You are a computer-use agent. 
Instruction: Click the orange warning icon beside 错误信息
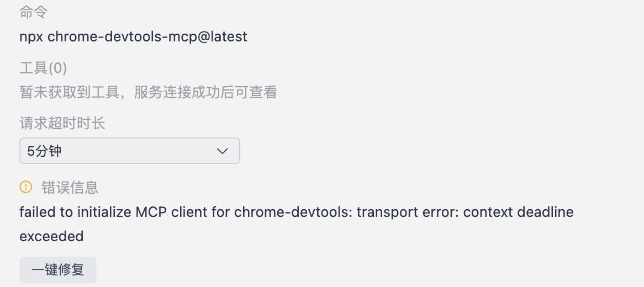coord(26,187)
